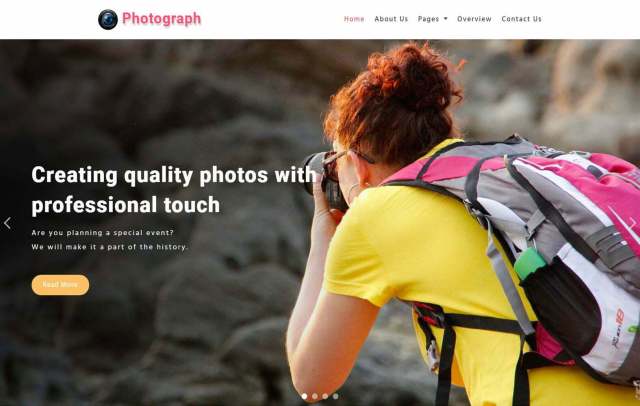Click the camera lens logo icon

tap(108, 19)
